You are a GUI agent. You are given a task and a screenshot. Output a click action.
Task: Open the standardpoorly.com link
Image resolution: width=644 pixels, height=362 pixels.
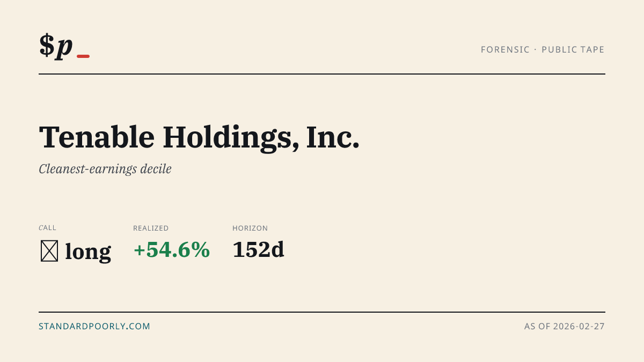(94, 326)
